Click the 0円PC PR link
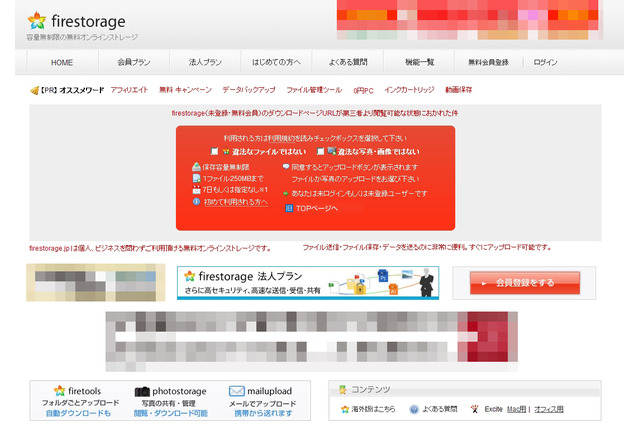640x426 pixels. coord(363,91)
